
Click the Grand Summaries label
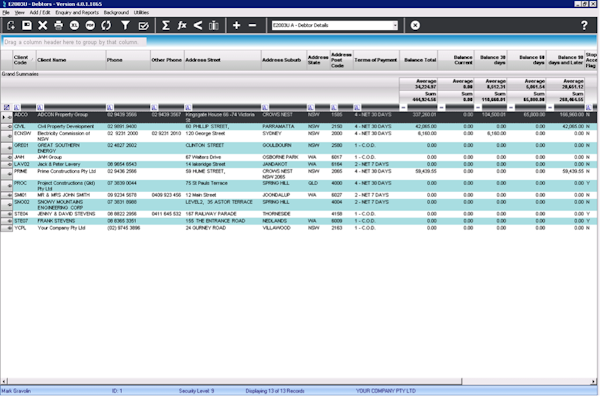[x=20, y=74]
